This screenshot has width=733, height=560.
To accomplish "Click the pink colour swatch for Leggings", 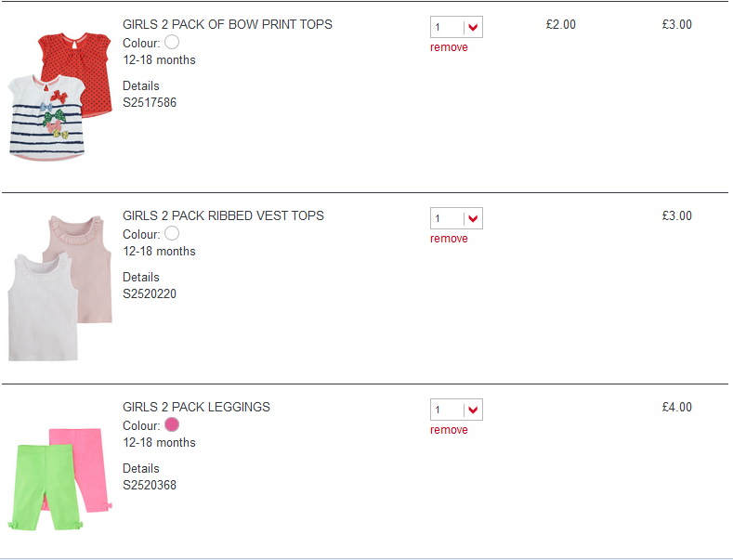I will pyautogui.click(x=171, y=424).
